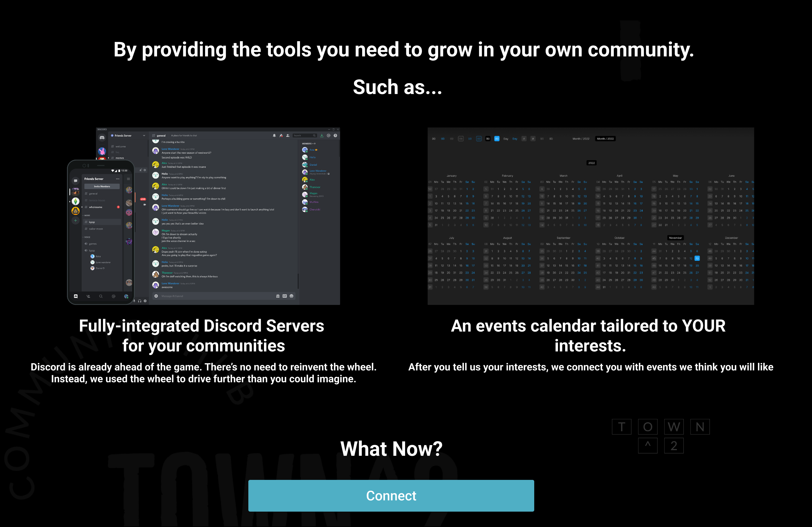Click the user settings gear near voice controls
This screenshot has height=527, width=812.
[x=145, y=301]
